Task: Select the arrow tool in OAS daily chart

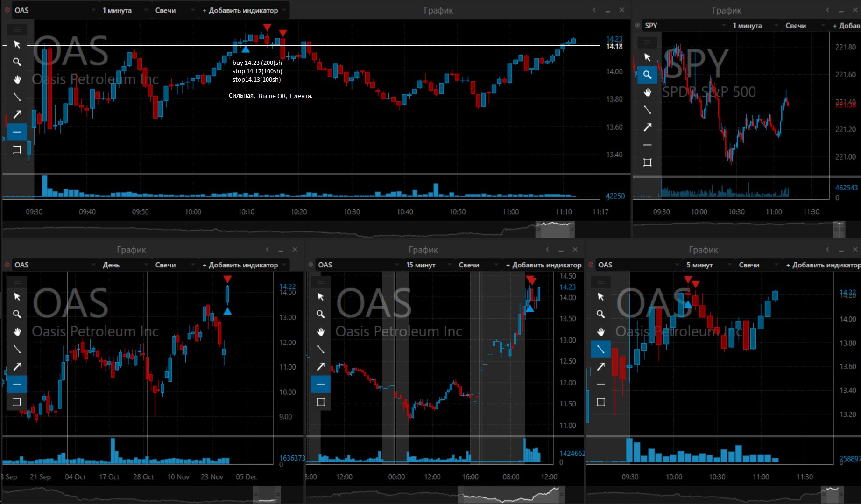Action: 17,367
